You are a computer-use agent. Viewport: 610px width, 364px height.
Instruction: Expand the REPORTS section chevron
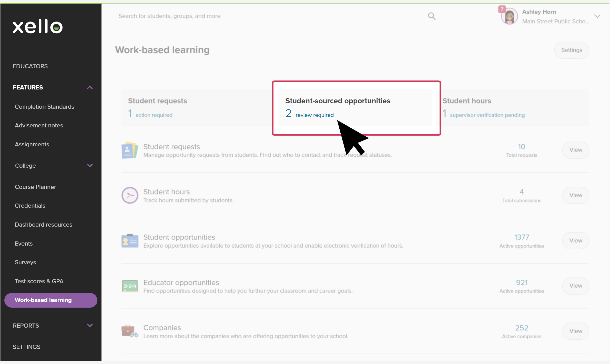(90, 326)
